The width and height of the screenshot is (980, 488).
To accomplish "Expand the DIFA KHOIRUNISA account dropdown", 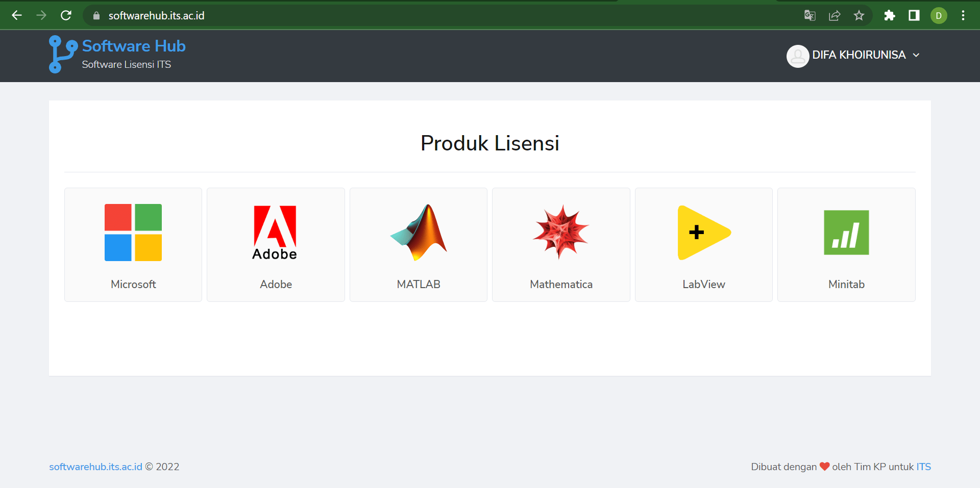I will [916, 55].
